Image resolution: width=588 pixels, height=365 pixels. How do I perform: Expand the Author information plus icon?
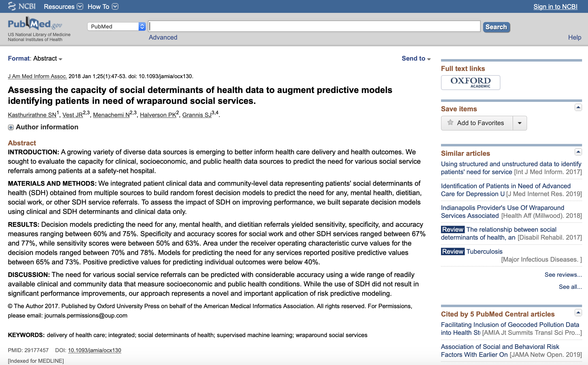click(11, 127)
